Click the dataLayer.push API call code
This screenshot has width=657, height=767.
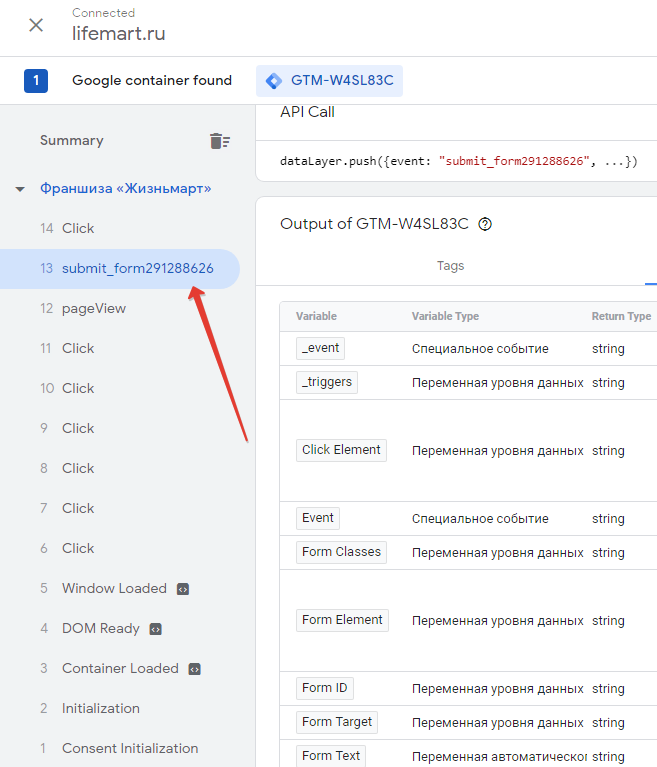(458, 161)
